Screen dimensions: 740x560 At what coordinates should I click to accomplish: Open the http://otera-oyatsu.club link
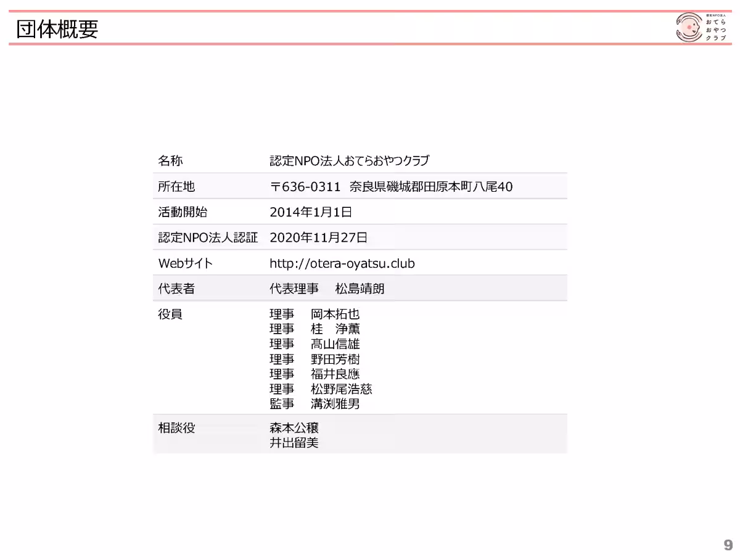342,263
